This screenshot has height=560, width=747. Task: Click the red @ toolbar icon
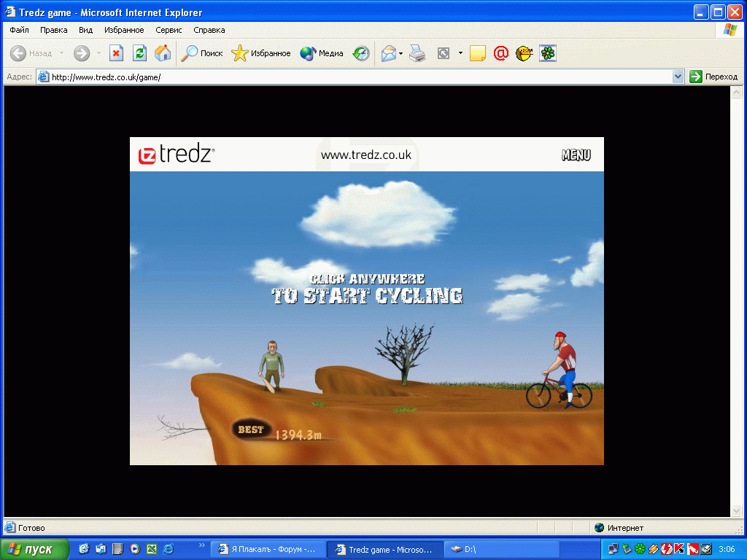click(x=500, y=53)
